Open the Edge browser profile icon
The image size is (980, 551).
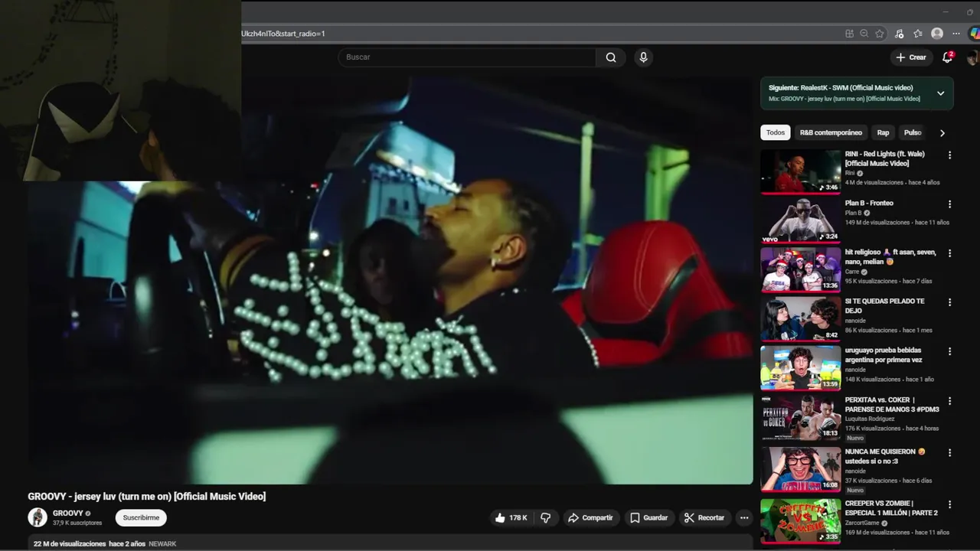937,34
